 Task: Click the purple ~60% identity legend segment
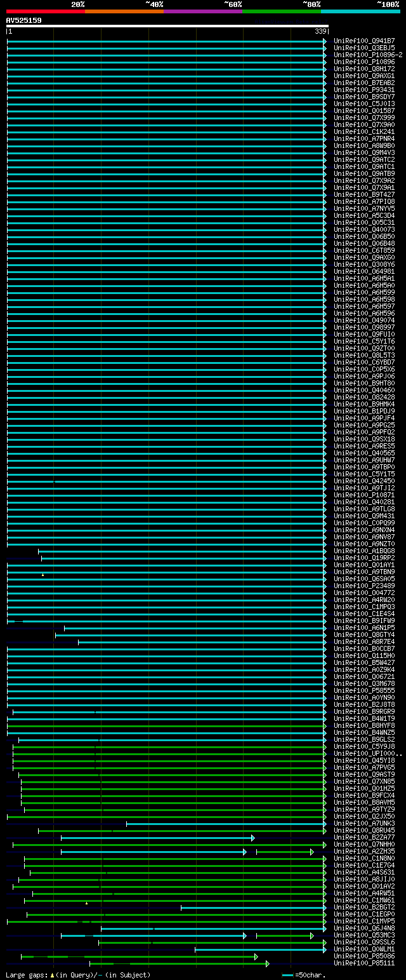[203, 11]
